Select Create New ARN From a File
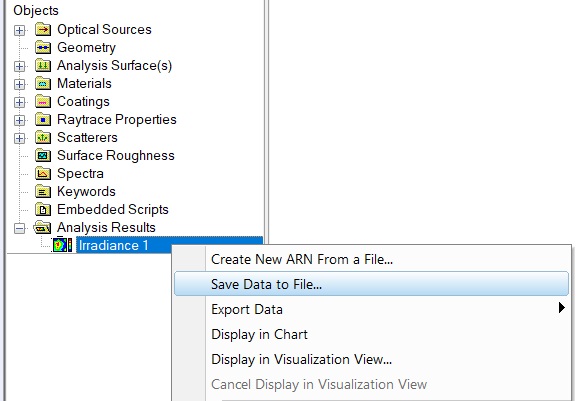The width and height of the screenshot is (585, 401). tap(302, 259)
